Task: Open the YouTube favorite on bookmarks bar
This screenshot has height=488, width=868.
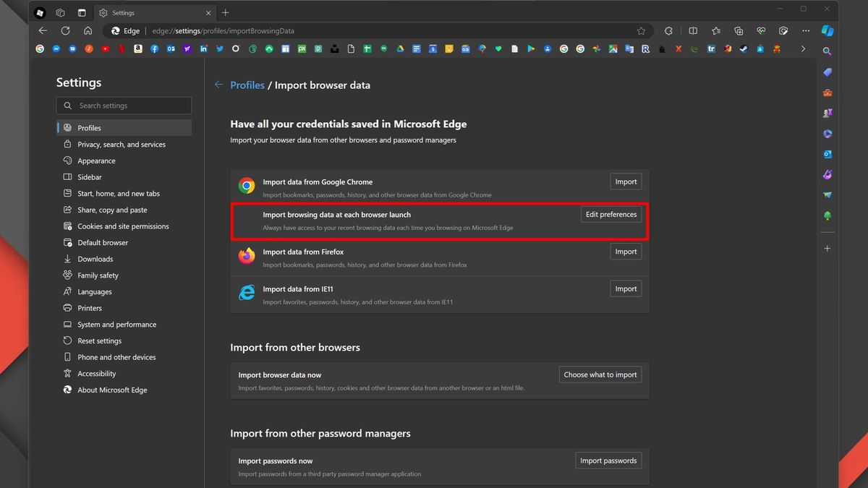Action: [105, 48]
